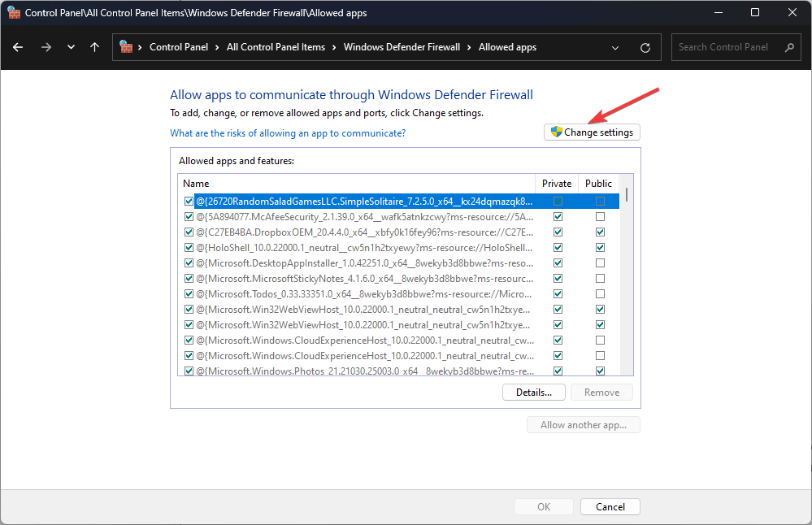The image size is (812, 525).
Task: Click the apps list scrollbar thumb
Action: point(627,194)
